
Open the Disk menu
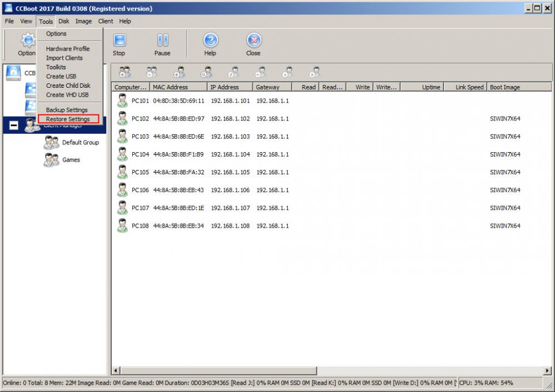[64, 21]
